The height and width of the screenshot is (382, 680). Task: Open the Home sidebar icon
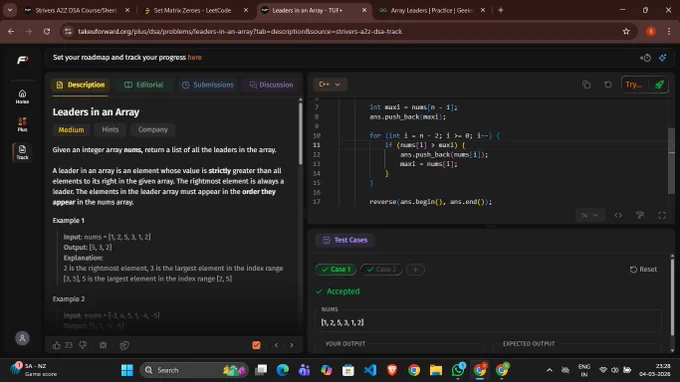pos(22,96)
